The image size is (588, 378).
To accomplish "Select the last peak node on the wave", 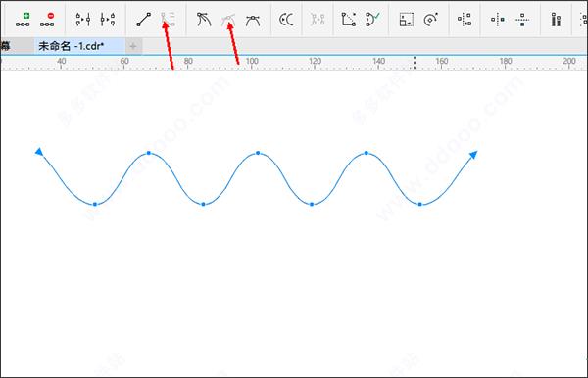I will pyautogui.click(x=366, y=153).
